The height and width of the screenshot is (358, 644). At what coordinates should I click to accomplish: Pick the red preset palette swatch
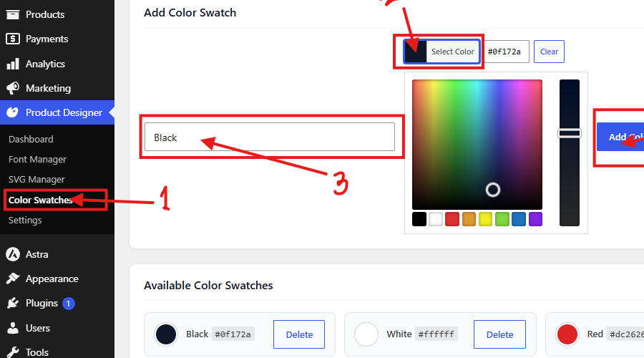tap(452, 219)
